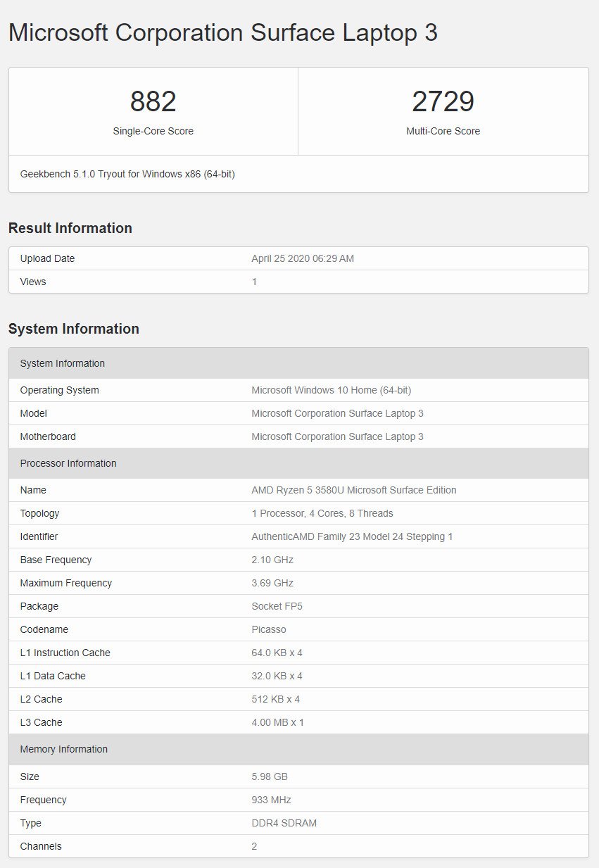Select the "32.0 KB x 4" cache value
The width and height of the screenshot is (599, 868).
pos(277,676)
